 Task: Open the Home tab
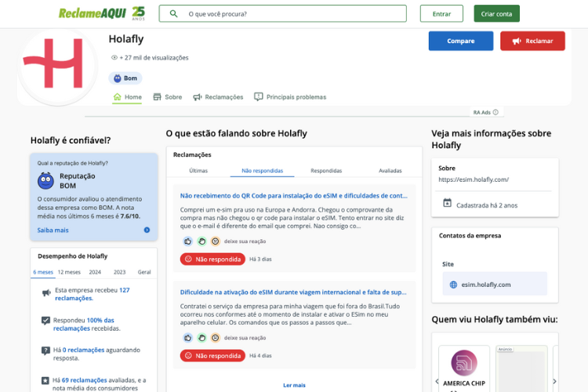(x=127, y=97)
